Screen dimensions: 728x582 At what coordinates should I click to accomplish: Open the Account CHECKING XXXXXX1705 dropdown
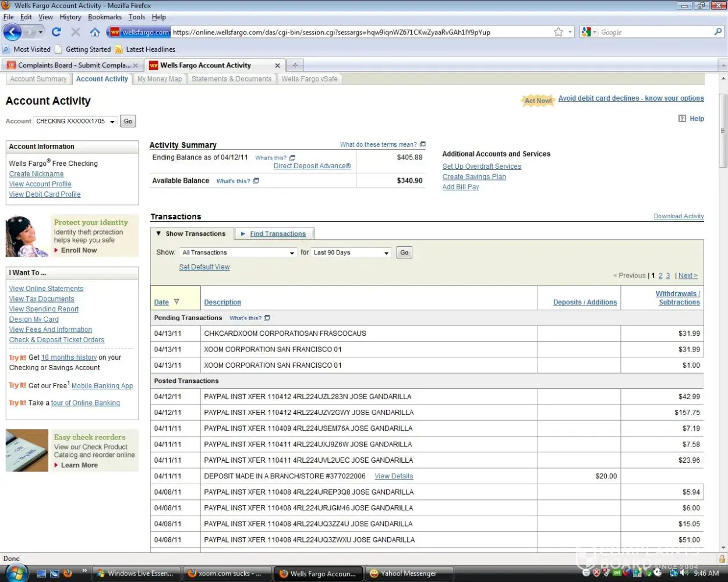(75, 122)
